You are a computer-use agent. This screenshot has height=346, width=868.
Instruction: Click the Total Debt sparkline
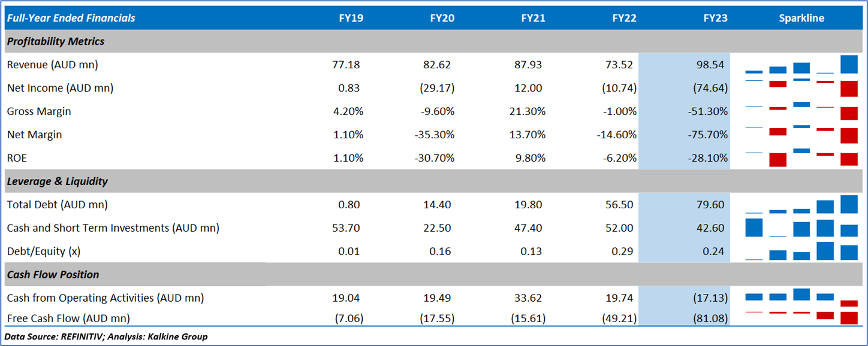click(x=801, y=205)
